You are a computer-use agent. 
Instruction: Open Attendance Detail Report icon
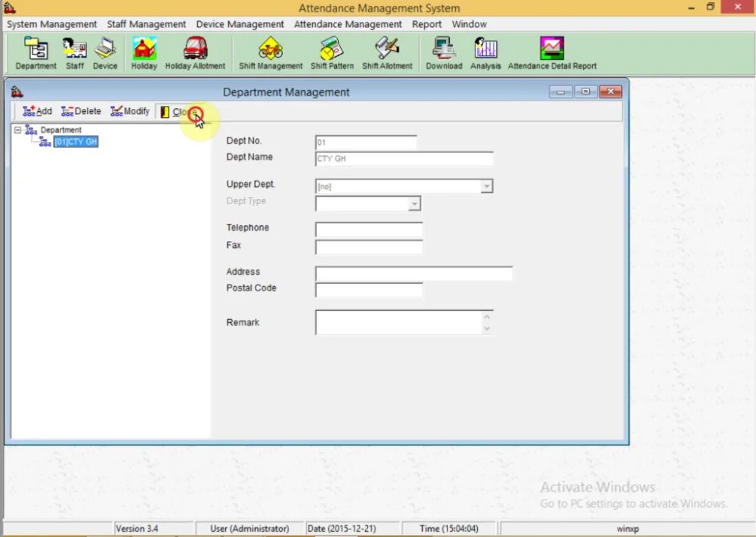click(552, 53)
